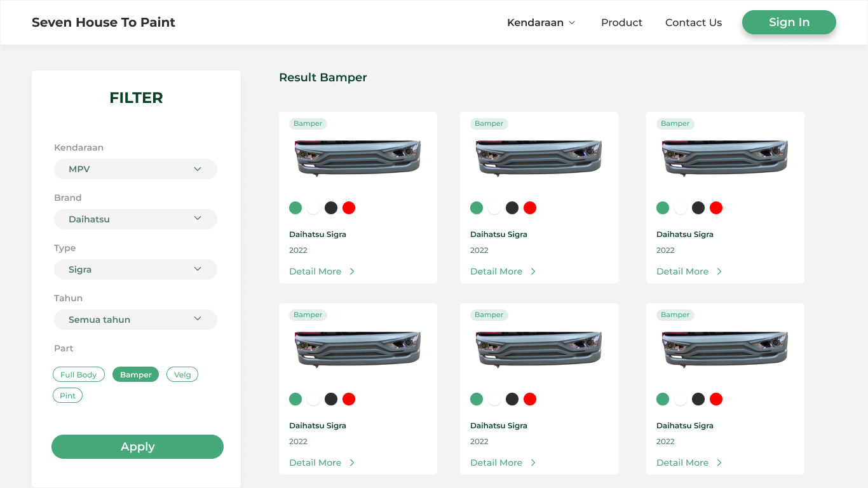Pick green color on top-row first card
Image resolution: width=868 pixels, height=488 pixels.
click(295, 208)
